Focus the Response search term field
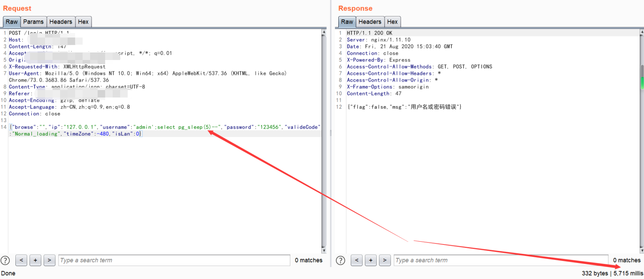 (x=501, y=260)
